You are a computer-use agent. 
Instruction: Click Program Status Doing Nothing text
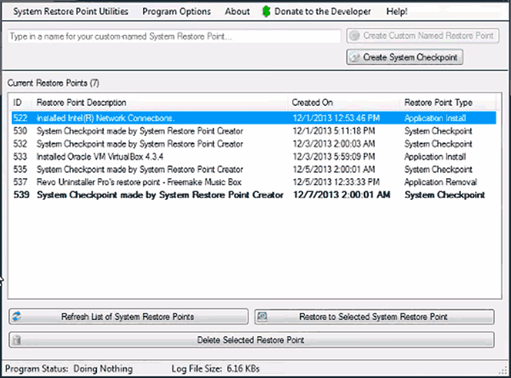69,369
